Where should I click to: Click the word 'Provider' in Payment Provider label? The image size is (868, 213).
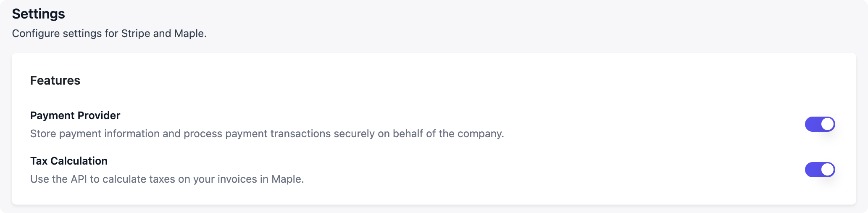pyautogui.click(x=100, y=115)
